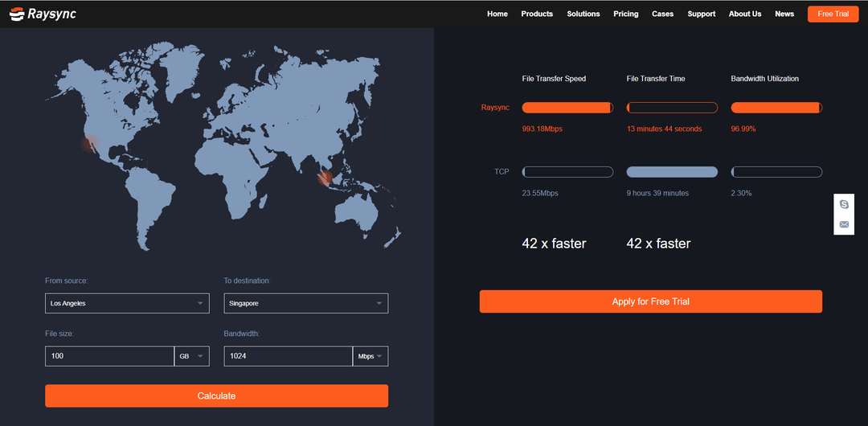Viewport: 868px width, 426px height.
Task: Click the Raysync logo
Action: [43, 14]
